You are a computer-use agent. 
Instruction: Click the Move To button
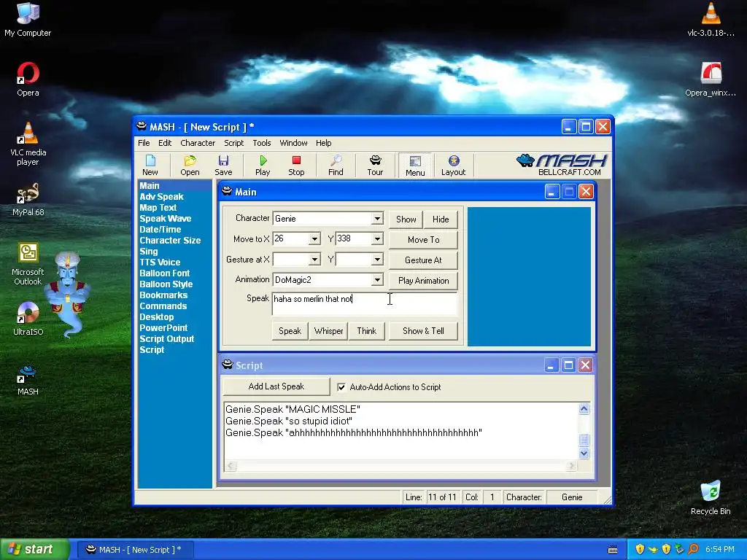[424, 239]
